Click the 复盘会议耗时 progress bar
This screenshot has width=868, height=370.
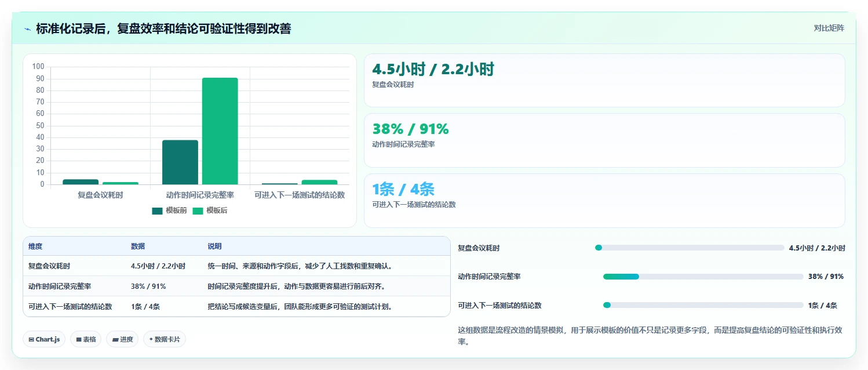tap(690, 248)
